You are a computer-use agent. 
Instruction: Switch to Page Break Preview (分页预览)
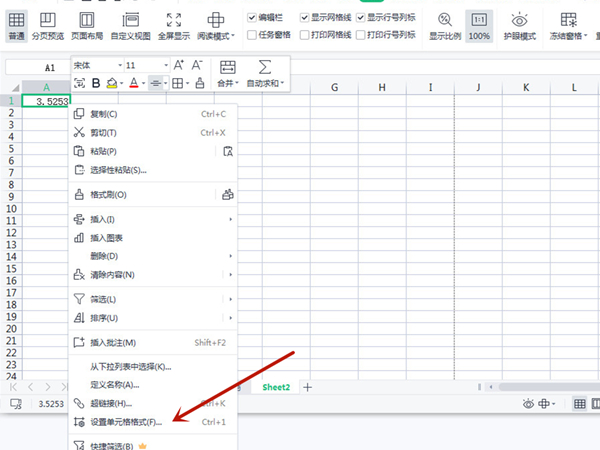pyautogui.click(x=48, y=25)
